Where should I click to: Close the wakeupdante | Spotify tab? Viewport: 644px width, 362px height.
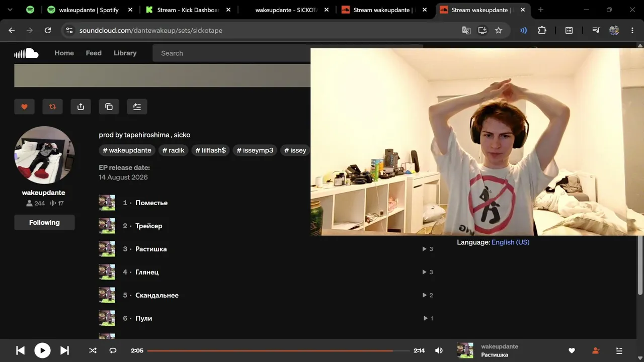click(x=130, y=10)
